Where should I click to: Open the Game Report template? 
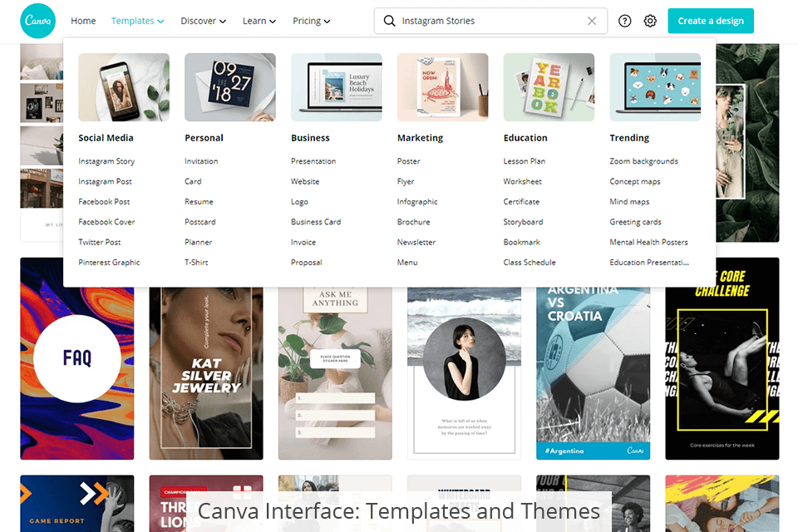coord(76,504)
